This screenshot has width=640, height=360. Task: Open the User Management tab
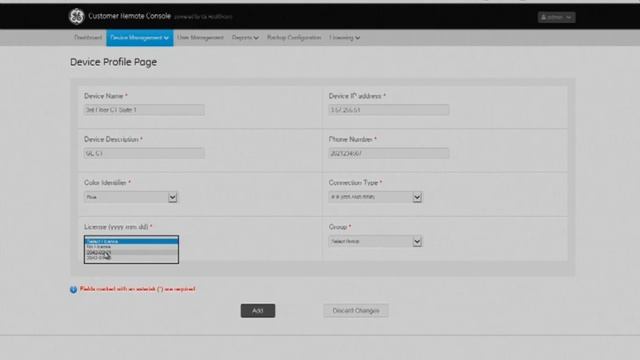pyautogui.click(x=200, y=38)
